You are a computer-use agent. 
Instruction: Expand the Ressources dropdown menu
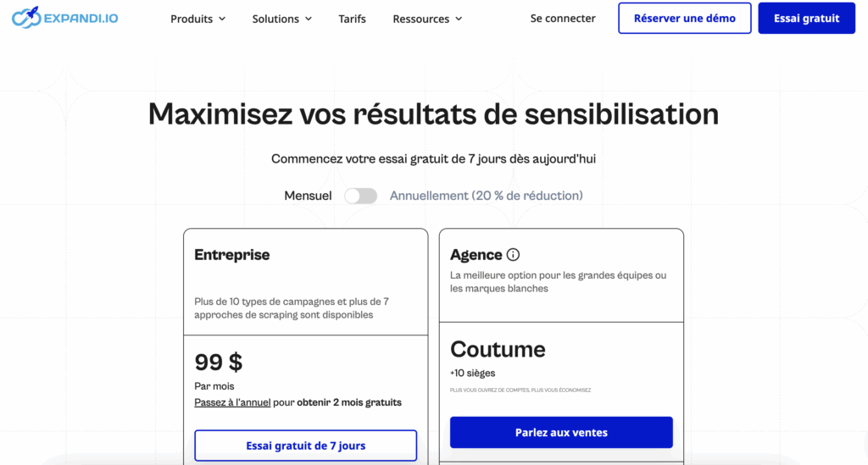tap(427, 19)
